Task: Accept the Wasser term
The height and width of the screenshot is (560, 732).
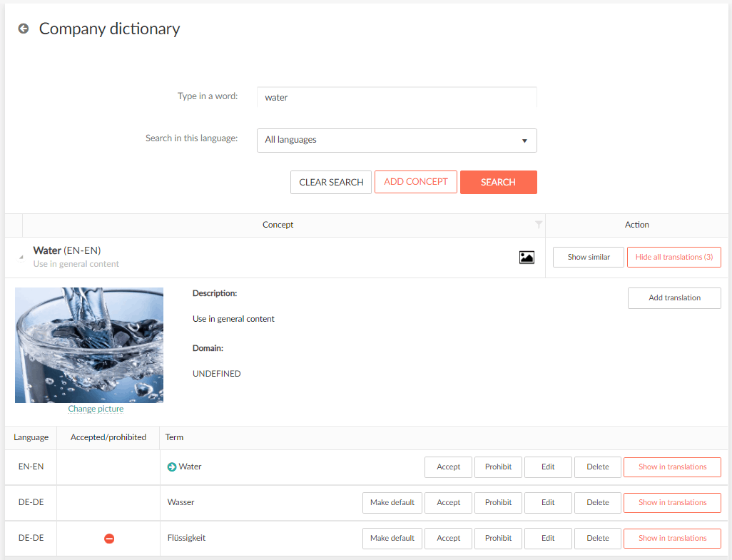Action: pos(448,503)
